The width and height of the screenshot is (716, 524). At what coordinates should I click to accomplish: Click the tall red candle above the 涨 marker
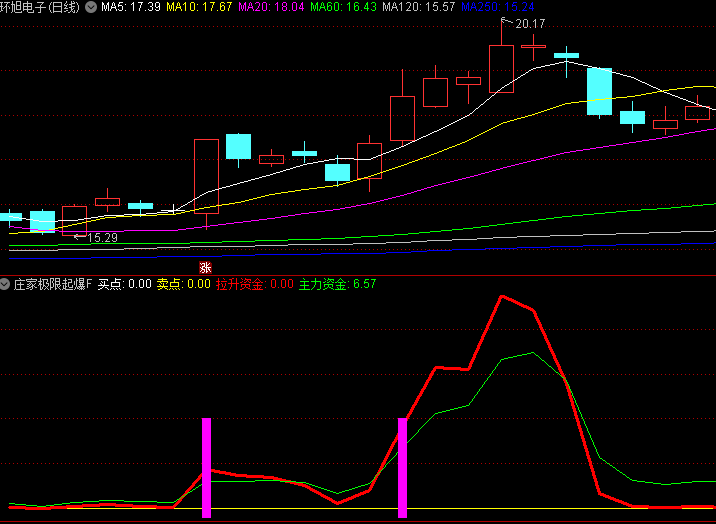click(x=206, y=176)
